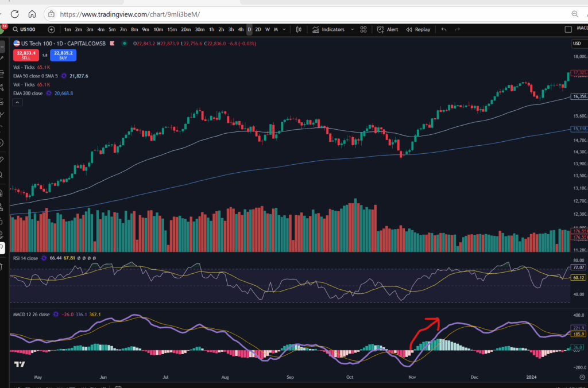Click EMA 50 loading spinner icon
Viewport: 588px width, 388px height.
[x=64, y=76]
